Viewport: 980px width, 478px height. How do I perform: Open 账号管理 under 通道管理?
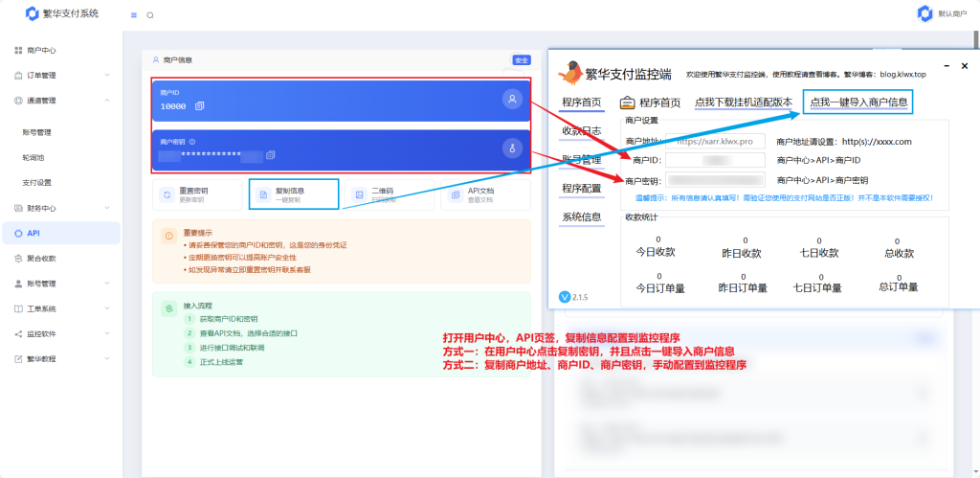(x=36, y=132)
